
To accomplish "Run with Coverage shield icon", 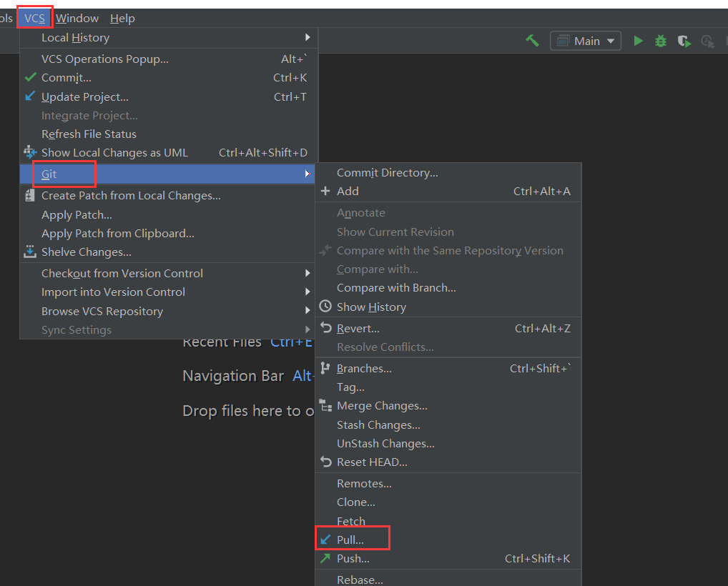I will pos(684,41).
